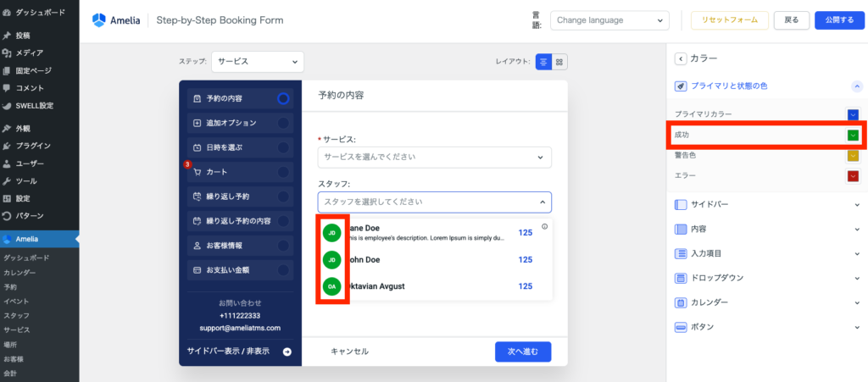Select the grid layout icon

pos(560,62)
